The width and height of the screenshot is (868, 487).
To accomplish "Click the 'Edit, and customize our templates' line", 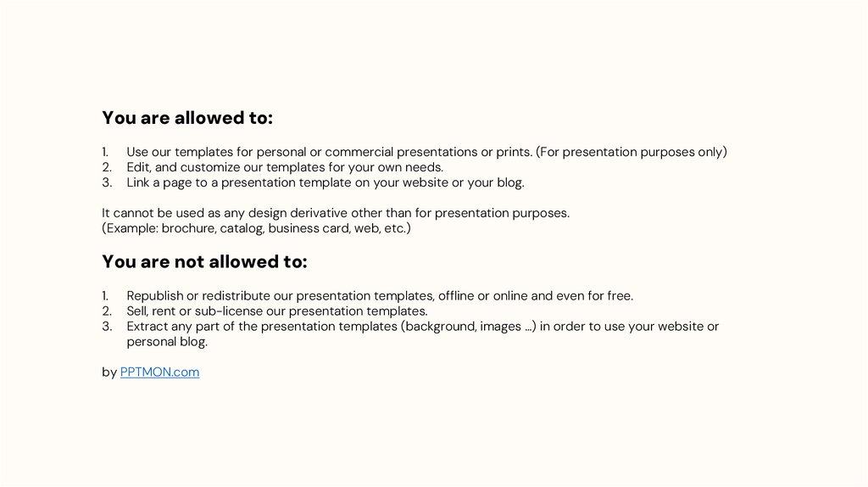I will tap(285, 167).
